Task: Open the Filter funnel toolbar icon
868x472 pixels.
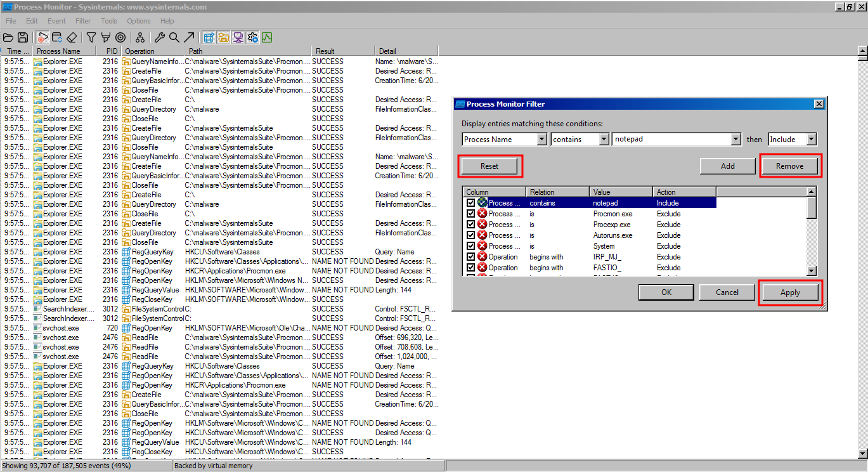Action: [91, 37]
